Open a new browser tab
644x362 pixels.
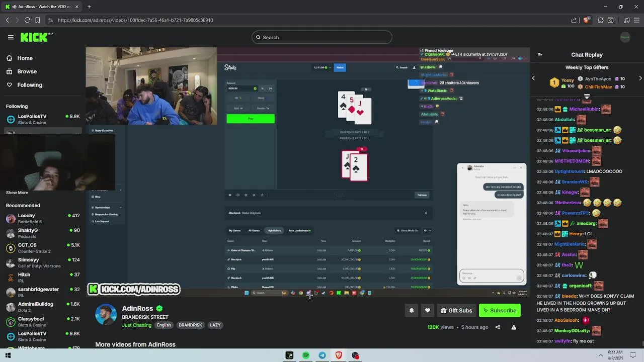click(x=89, y=7)
